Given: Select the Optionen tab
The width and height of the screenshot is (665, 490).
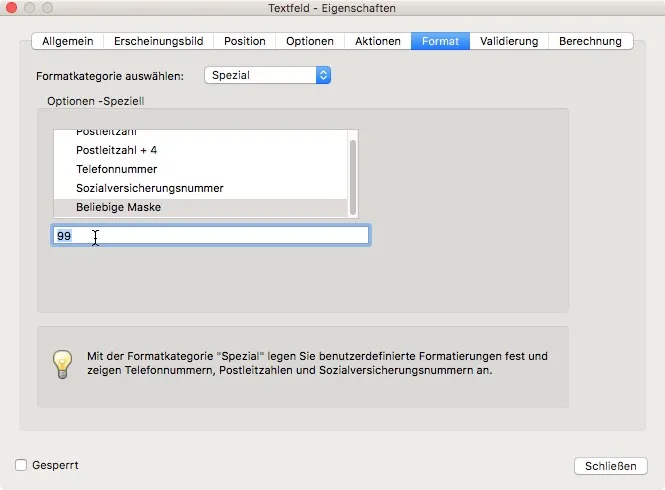Looking at the screenshot, I should 310,41.
